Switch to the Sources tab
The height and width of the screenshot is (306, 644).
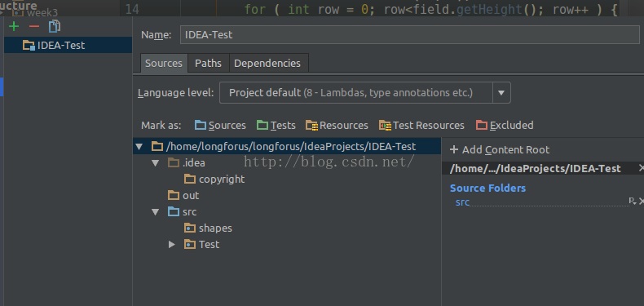164,64
